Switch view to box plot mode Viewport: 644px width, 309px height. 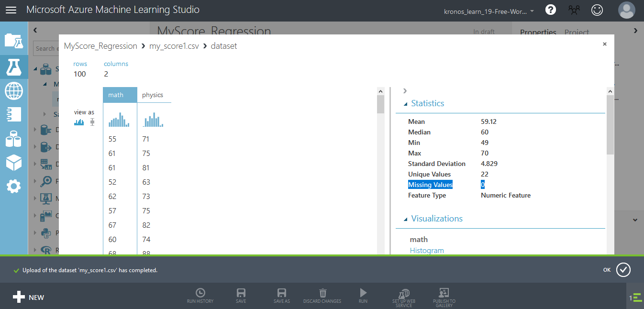point(92,122)
